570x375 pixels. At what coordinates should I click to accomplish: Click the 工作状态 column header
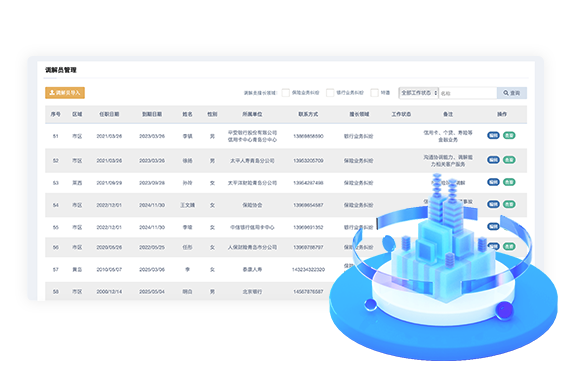coord(401,114)
